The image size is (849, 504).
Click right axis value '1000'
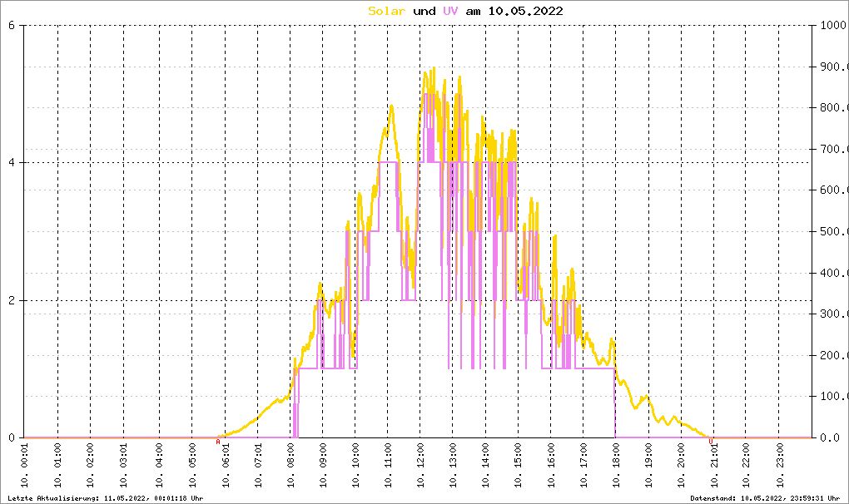click(832, 25)
